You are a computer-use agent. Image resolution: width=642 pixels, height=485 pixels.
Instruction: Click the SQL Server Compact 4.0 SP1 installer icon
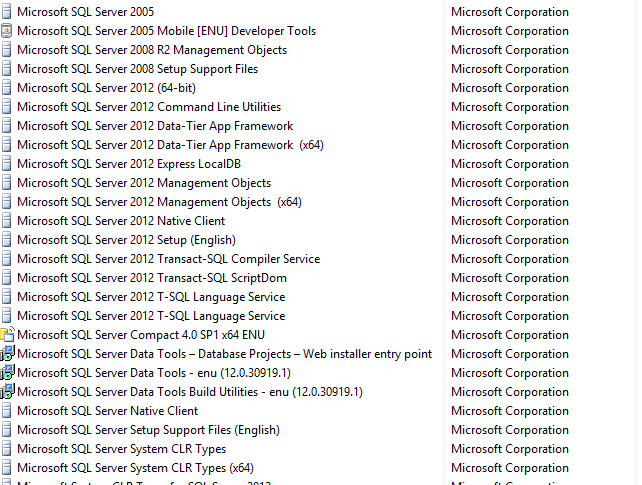pyautogui.click(x=7, y=335)
